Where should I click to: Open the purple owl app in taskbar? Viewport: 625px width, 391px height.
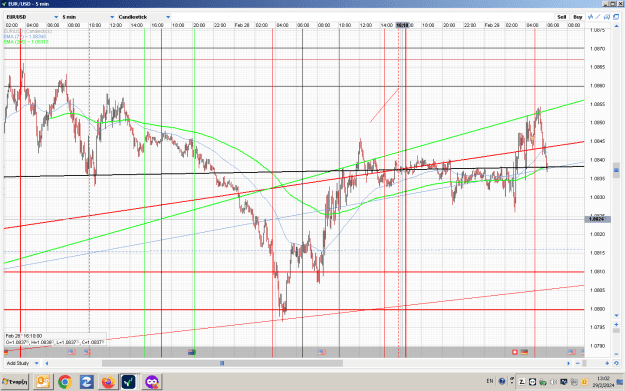[x=151, y=382]
